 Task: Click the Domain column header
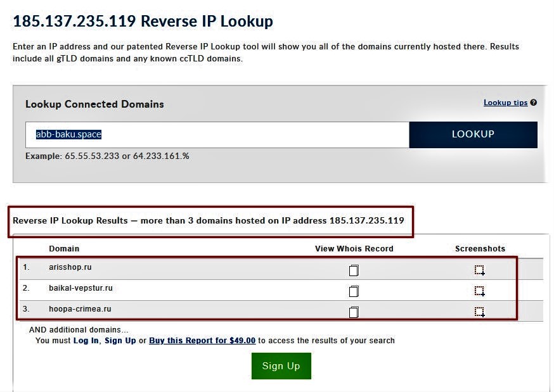(64, 249)
